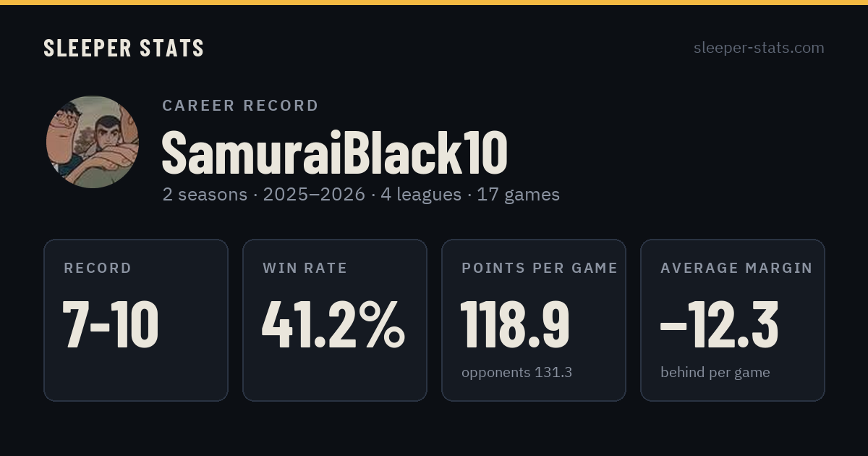This screenshot has width=868, height=456.
Task: Click the WIN RATE card label
Action: [x=305, y=269]
